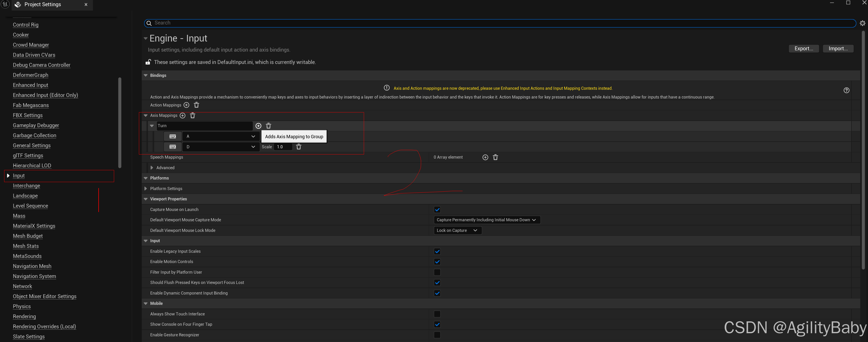Add a new Action Mapping with plus icon
The height and width of the screenshot is (342, 868).
[186, 105]
